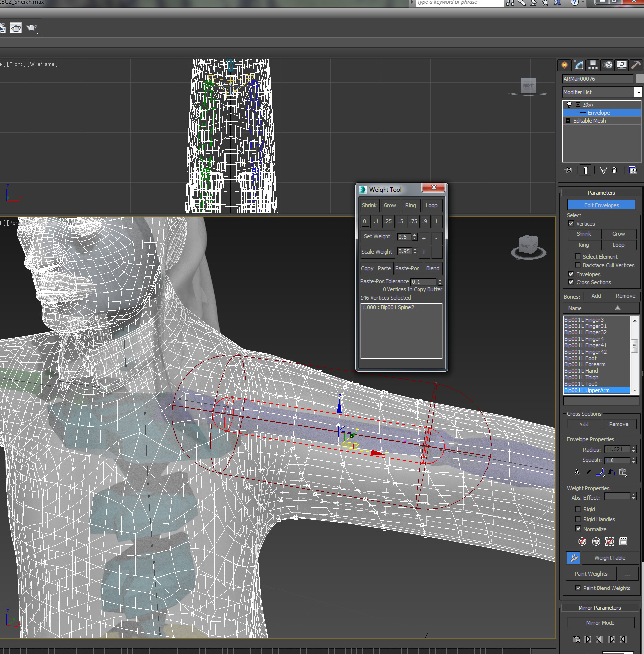Switch to the Display panel icon
Image resolution: width=644 pixels, height=654 pixels.
621,65
